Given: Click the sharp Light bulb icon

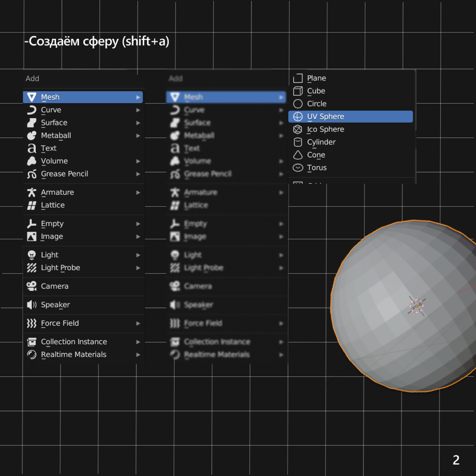Looking at the screenshot, I should (32, 255).
